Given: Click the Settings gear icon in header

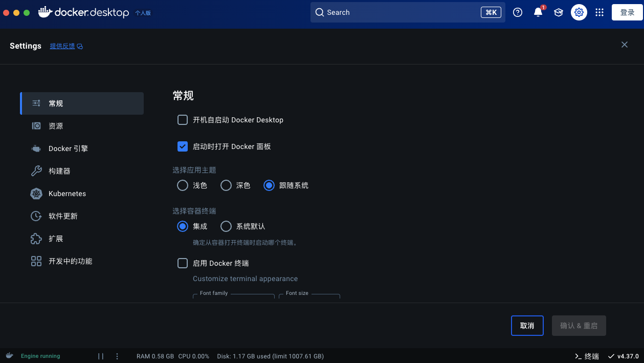Looking at the screenshot, I should [x=579, y=12].
